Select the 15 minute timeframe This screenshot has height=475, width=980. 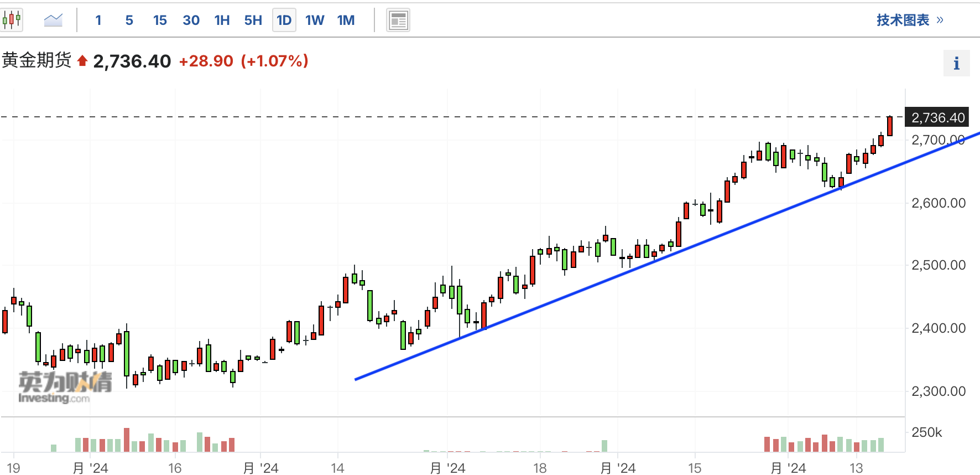tap(160, 20)
